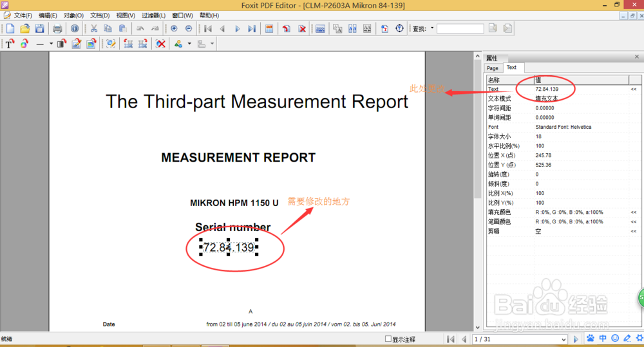
Task: Save the document with the floppy disk icon
Action: click(x=40, y=29)
